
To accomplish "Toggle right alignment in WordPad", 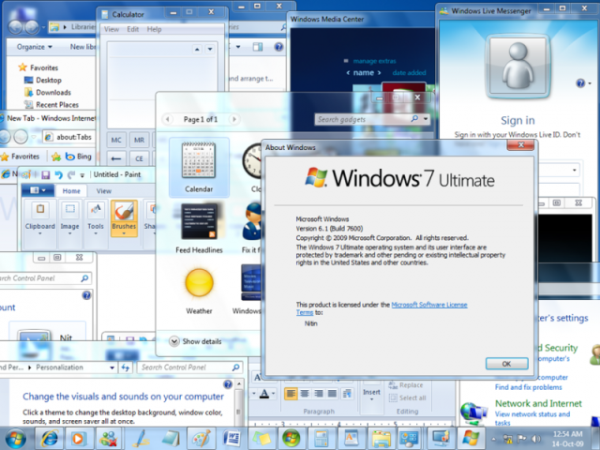I will click(318, 393).
